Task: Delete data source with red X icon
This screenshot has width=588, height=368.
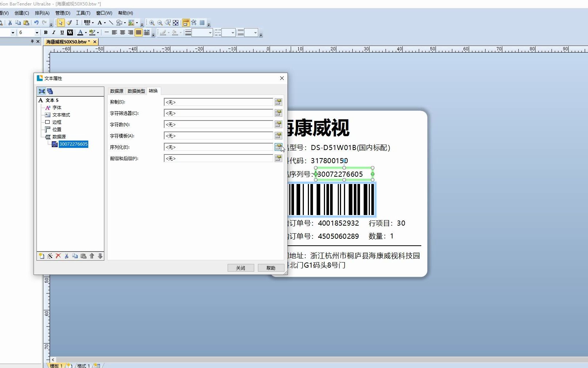Action: coord(58,256)
